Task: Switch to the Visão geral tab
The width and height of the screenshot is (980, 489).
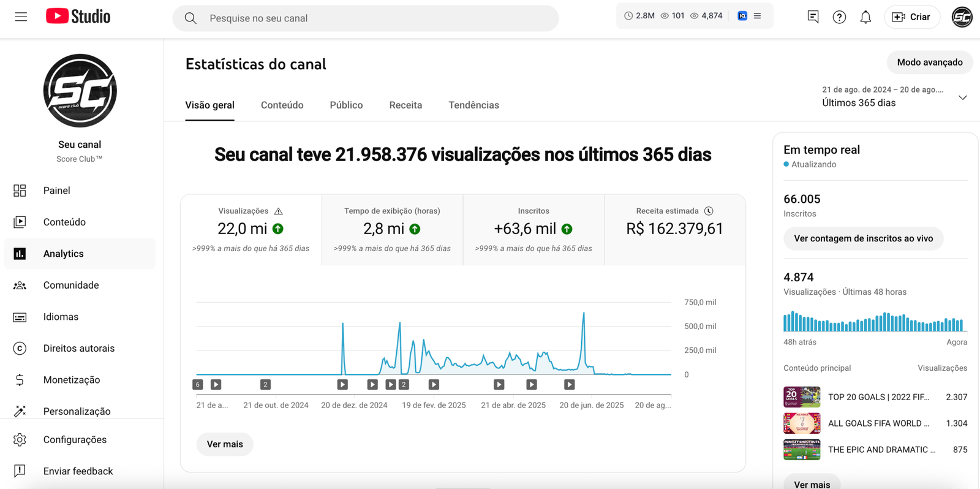Action: click(209, 105)
